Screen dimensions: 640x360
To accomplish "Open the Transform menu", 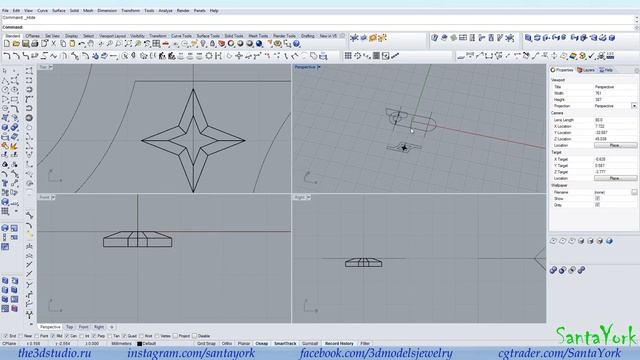I will coord(131,11).
